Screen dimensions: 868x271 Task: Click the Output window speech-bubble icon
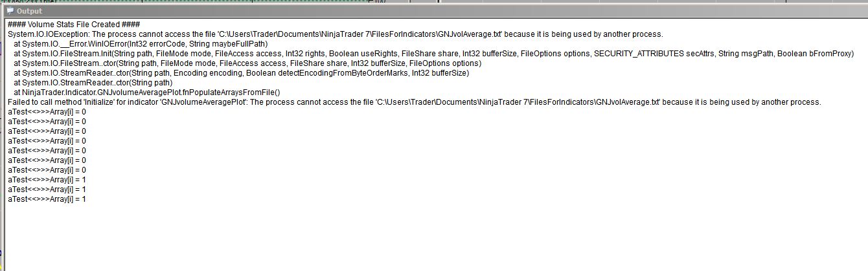pos(10,11)
